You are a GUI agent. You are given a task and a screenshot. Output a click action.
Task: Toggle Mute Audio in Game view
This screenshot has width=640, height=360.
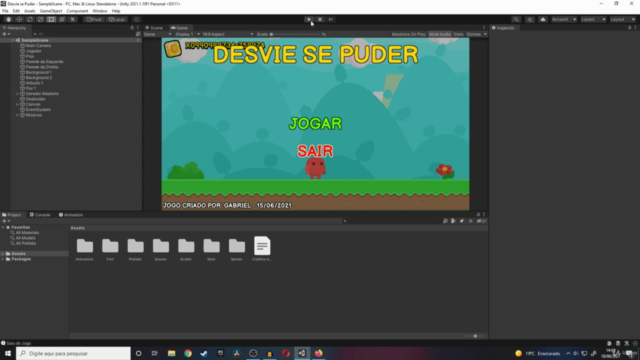[x=440, y=34]
